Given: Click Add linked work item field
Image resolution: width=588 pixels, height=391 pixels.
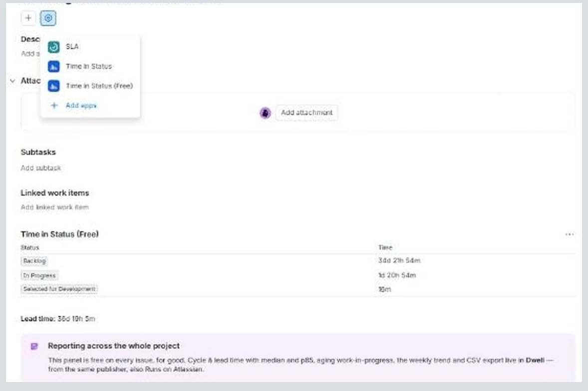Looking at the screenshot, I should pos(55,207).
